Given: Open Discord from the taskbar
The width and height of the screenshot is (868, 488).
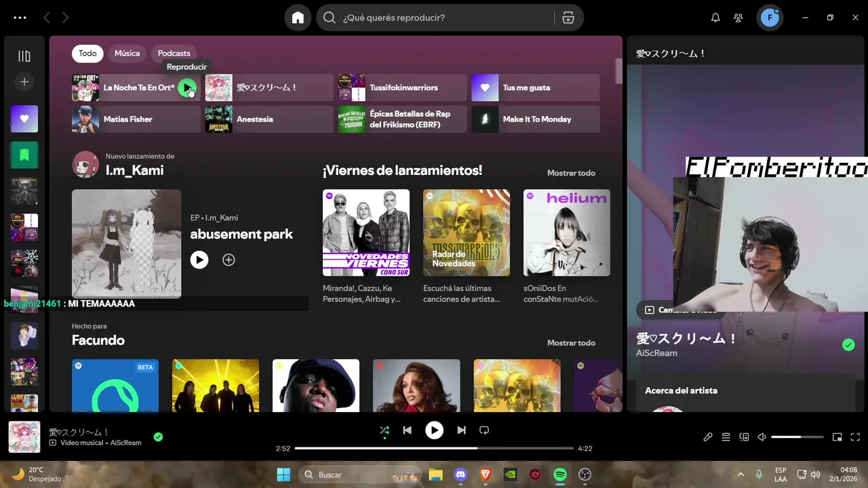Looking at the screenshot, I should pos(461,474).
